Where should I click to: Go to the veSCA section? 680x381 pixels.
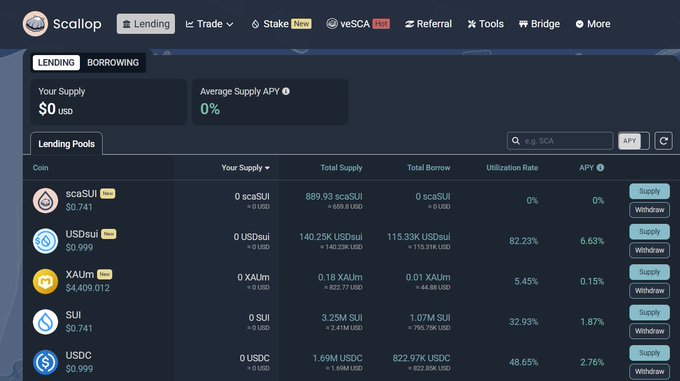pyautogui.click(x=358, y=24)
